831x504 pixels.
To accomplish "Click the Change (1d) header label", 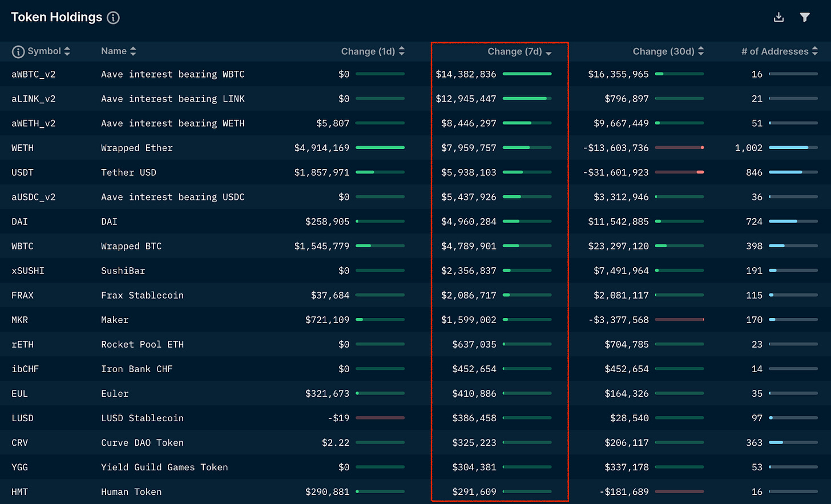I will pos(368,51).
